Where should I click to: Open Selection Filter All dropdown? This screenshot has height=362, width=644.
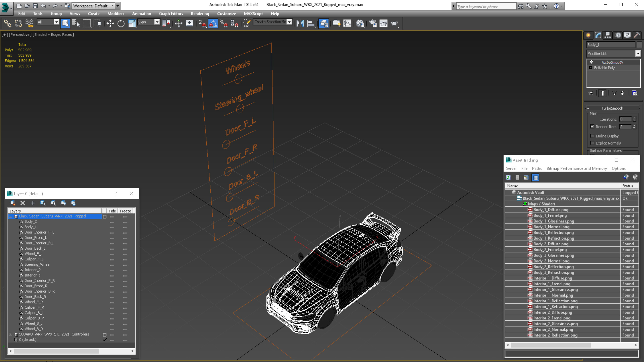point(57,22)
